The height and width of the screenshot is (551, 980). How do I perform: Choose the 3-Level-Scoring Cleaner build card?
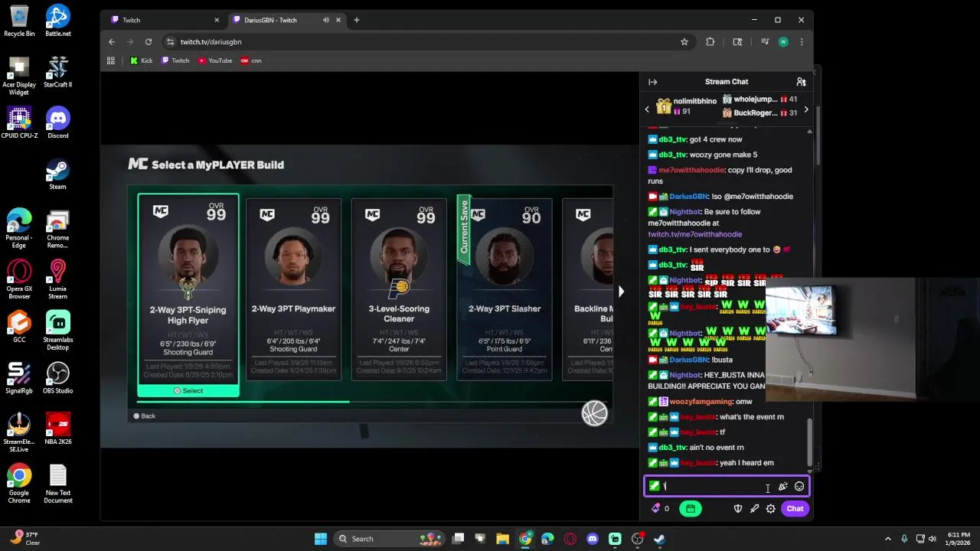click(x=399, y=289)
